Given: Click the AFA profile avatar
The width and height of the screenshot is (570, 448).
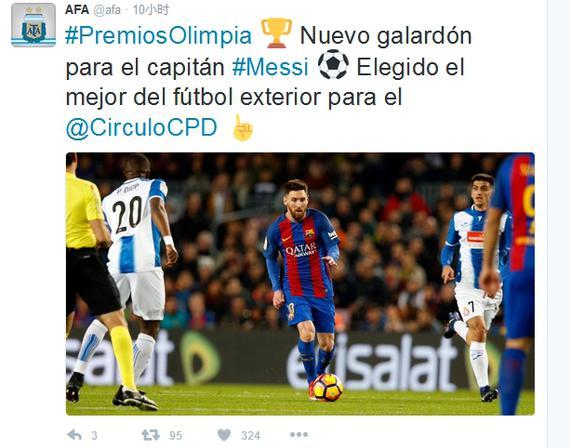Looking at the screenshot, I should (x=33, y=25).
